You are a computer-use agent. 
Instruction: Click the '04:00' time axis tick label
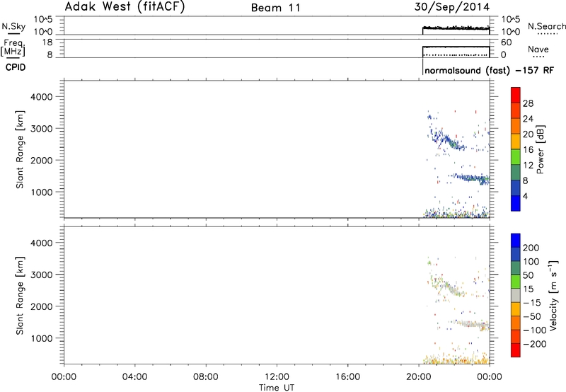pyautogui.click(x=134, y=377)
